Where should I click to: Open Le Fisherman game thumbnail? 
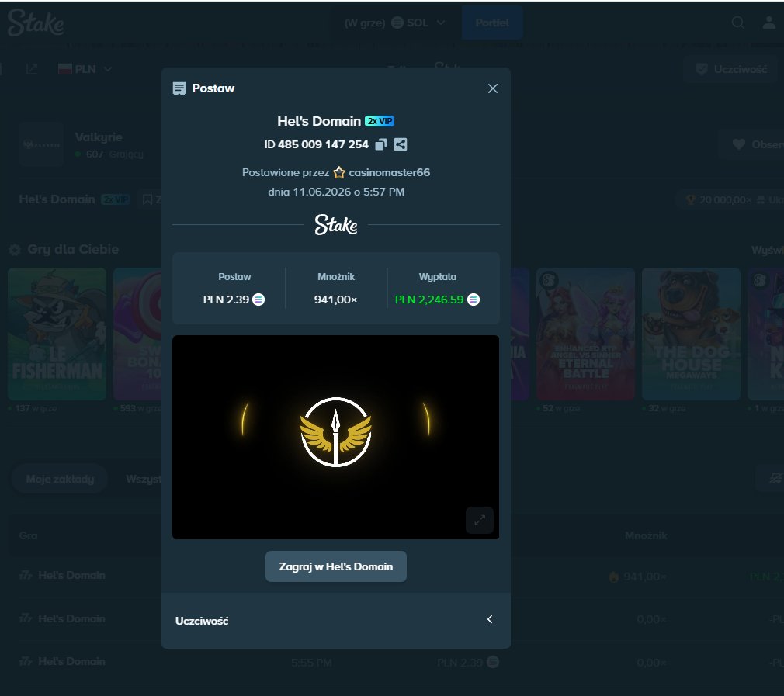point(57,334)
